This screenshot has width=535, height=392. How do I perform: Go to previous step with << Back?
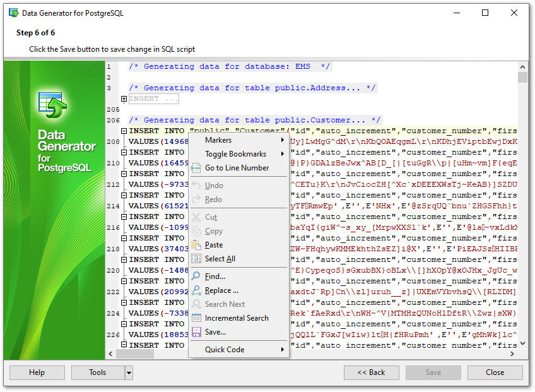coord(371,372)
